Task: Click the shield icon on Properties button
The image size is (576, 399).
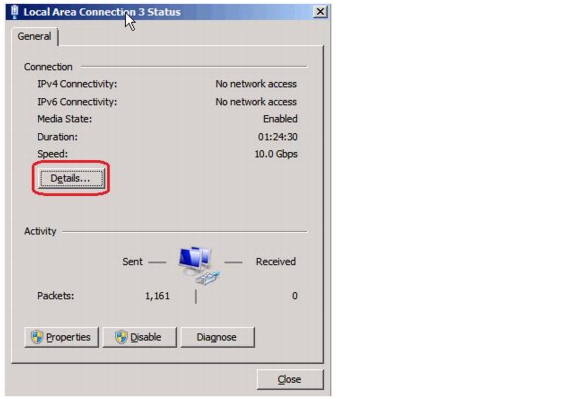Action: (x=37, y=337)
